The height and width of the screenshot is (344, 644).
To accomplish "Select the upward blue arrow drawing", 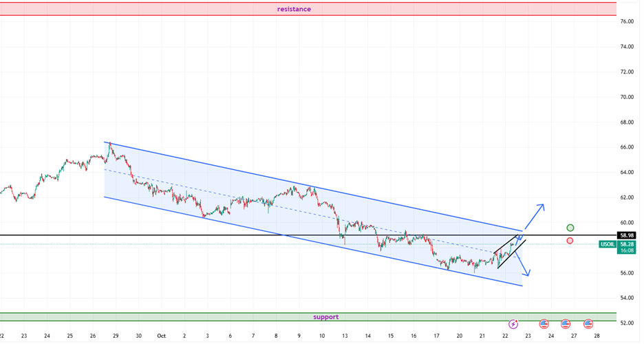I will click(534, 215).
